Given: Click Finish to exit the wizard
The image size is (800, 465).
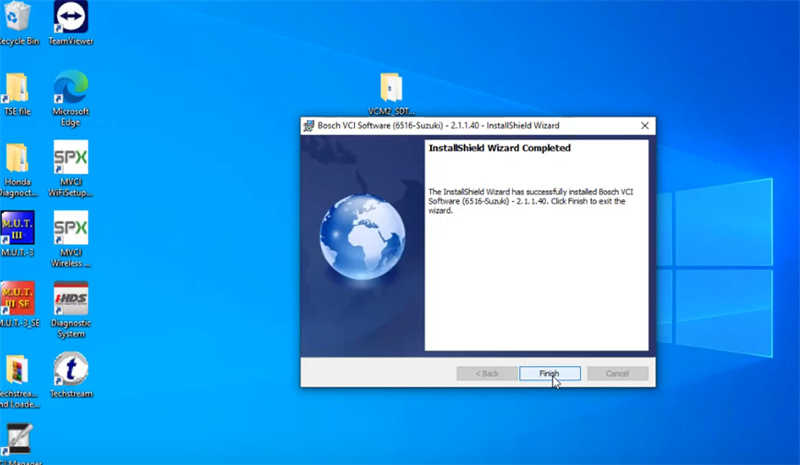Looking at the screenshot, I should (x=549, y=374).
